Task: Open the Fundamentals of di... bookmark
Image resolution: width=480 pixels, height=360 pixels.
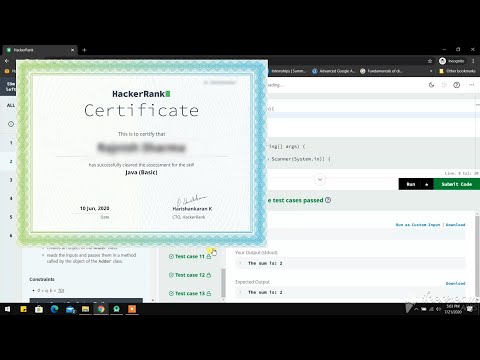Action: pyautogui.click(x=381, y=71)
